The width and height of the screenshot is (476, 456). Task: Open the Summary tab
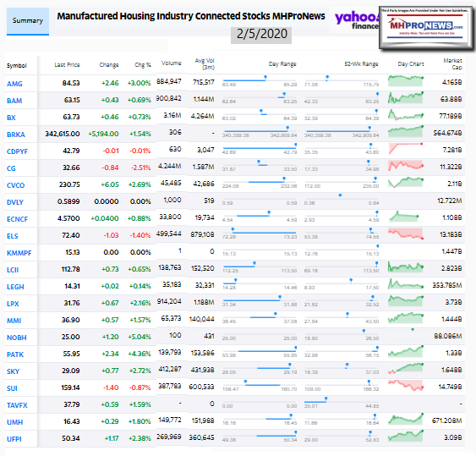[x=28, y=21]
